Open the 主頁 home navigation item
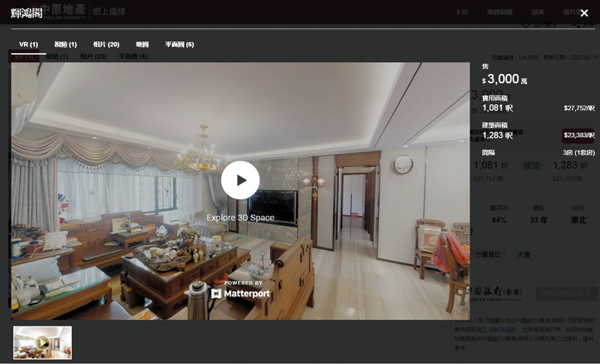This screenshot has height=364, width=600. 463,13
